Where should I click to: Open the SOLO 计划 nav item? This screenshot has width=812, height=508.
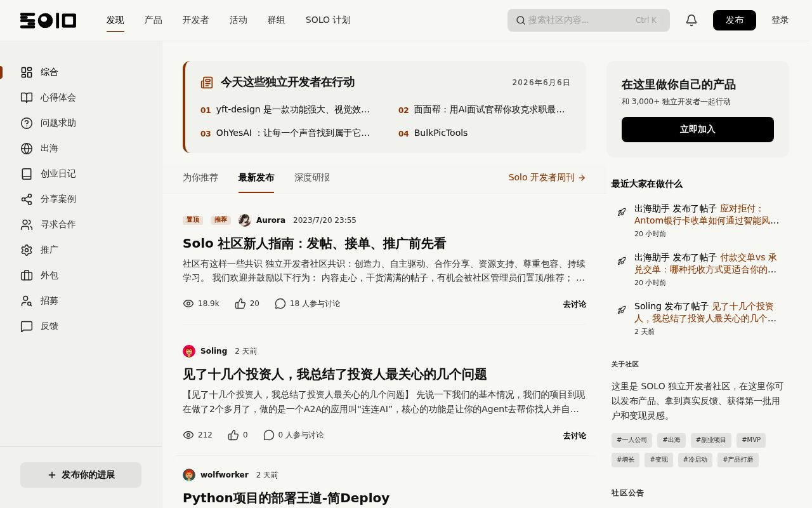(328, 20)
